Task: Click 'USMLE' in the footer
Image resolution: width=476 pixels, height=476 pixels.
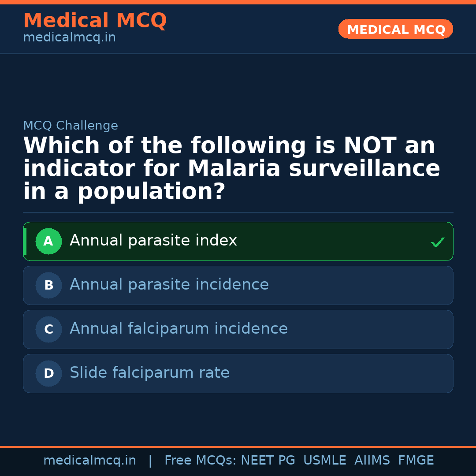Action: click(x=324, y=461)
